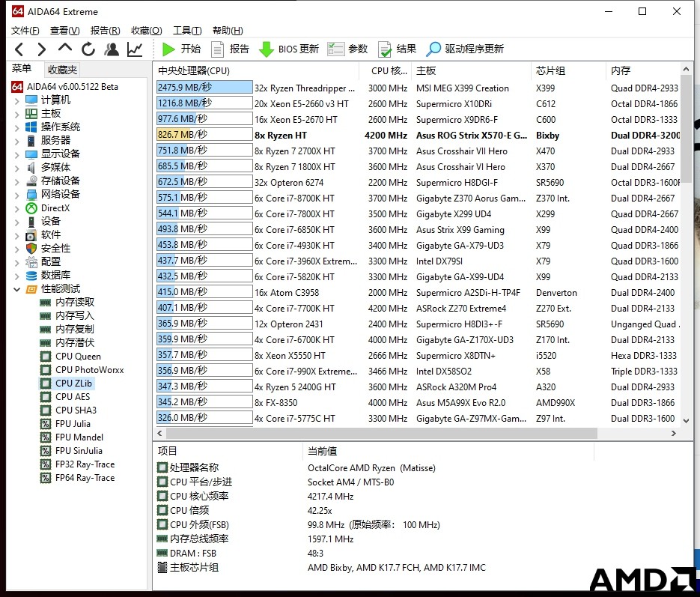Expand the 网络设备 tree node

(x=17, y=196)
